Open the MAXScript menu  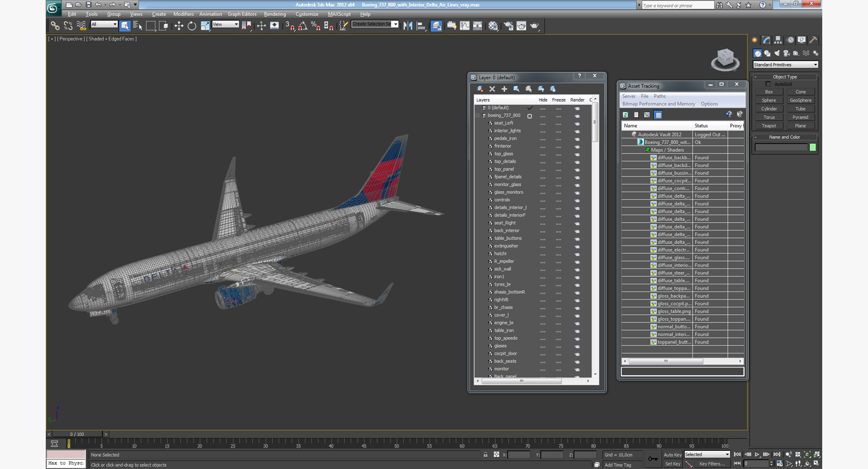339,14
